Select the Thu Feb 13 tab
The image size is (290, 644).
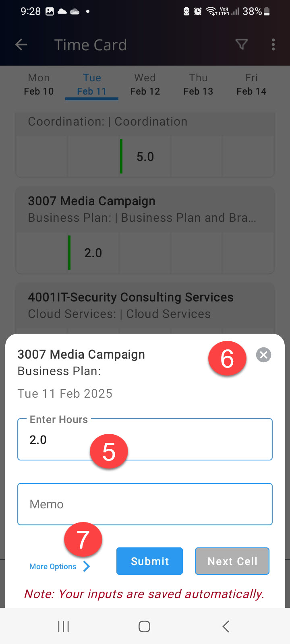point(198,85)
